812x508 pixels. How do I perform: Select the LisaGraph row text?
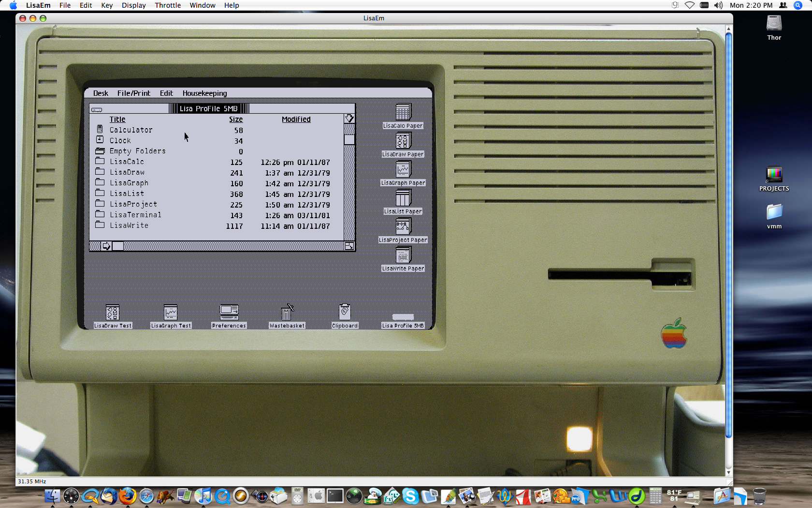point(129,183)
